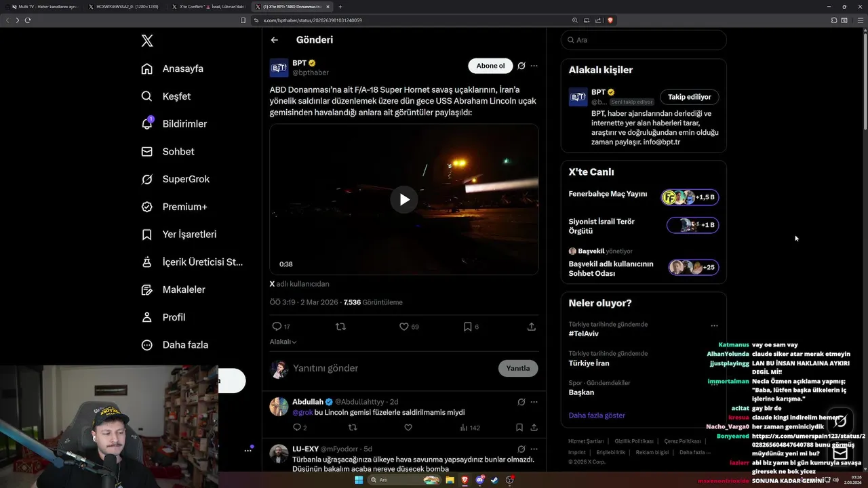
Task: Click the Yanıtla reply button
Action: [518, 368]
